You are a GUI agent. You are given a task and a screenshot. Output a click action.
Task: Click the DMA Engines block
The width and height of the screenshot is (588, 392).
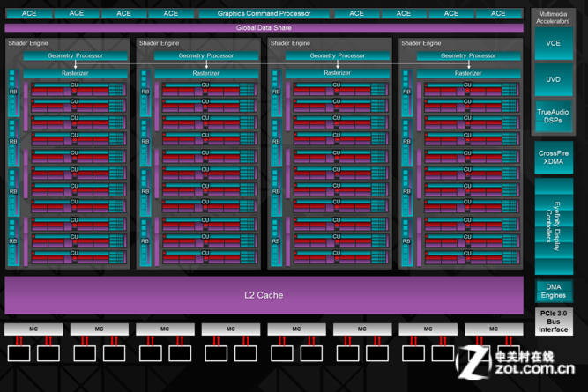pos(553,291)
